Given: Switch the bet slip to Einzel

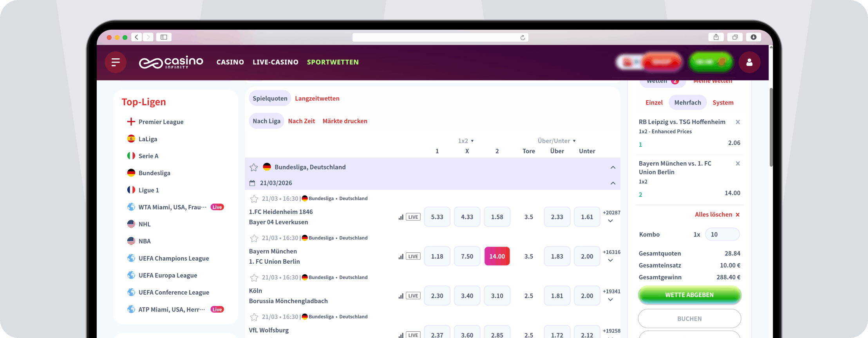Looking at the screenshot, I should tap(654, 102).
